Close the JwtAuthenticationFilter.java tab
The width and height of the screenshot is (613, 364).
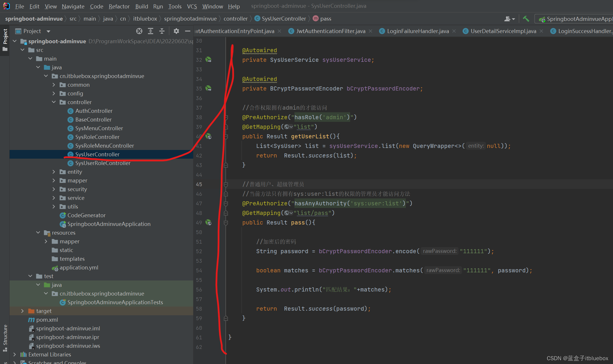370,31
